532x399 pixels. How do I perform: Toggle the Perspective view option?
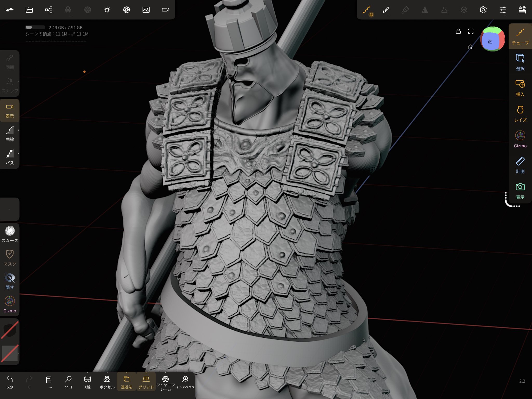(x=127, y=382)
